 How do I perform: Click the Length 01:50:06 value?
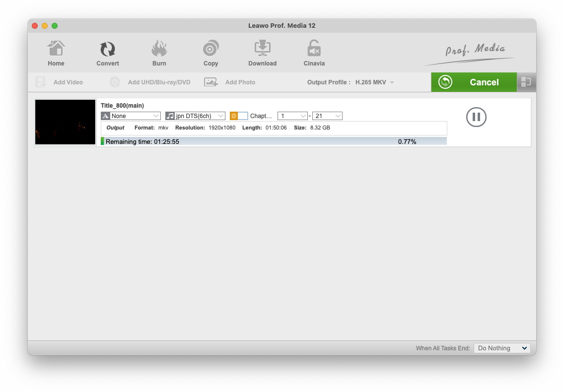(276, 128)
